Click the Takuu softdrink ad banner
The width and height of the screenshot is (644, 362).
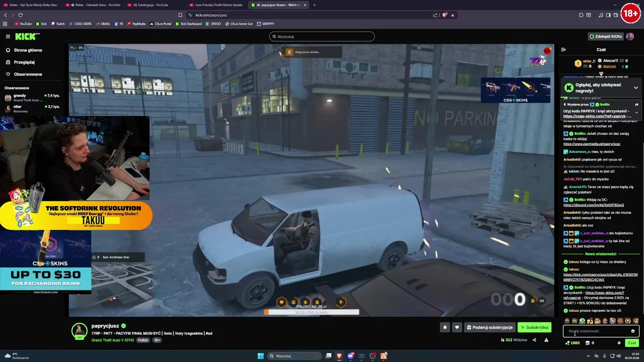pos(76,215)
